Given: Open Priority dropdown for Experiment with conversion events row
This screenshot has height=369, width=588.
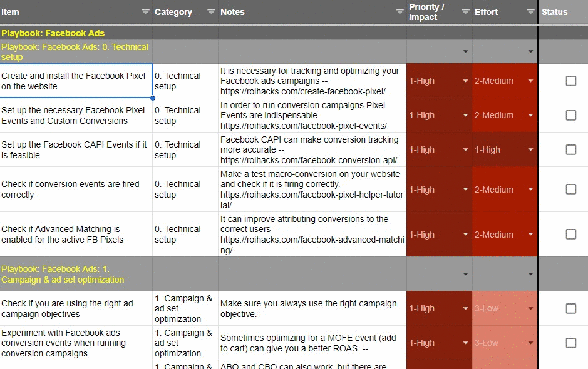Looking at the screenshot, I should [465, 343].
